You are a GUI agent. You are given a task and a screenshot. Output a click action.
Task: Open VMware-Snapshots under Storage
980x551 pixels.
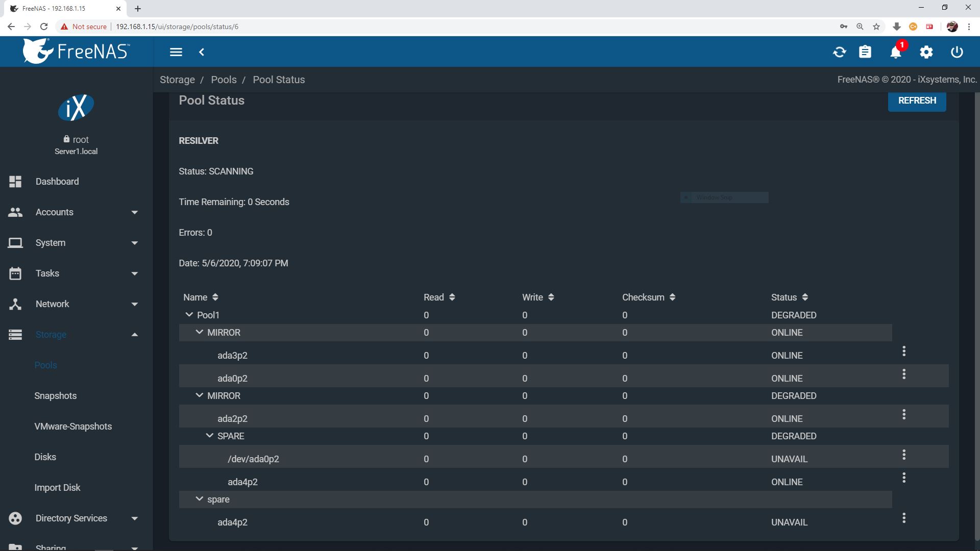point(73,427)
